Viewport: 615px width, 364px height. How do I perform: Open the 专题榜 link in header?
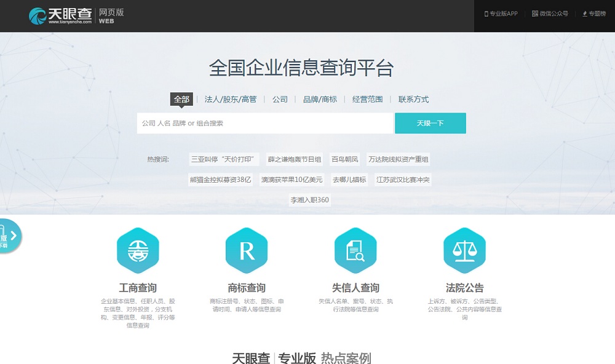click(x=594, y=14)
